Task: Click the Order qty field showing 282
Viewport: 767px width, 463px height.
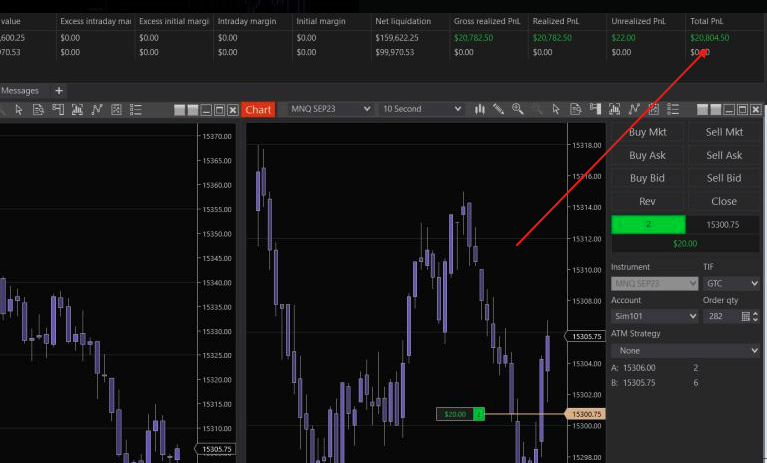Action: point(722,316)
